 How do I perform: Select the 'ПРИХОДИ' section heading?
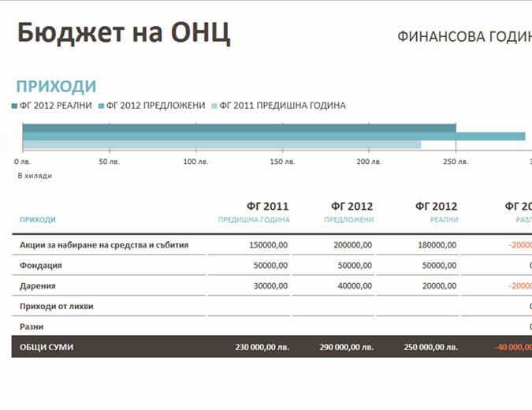[x=56, y=86]
